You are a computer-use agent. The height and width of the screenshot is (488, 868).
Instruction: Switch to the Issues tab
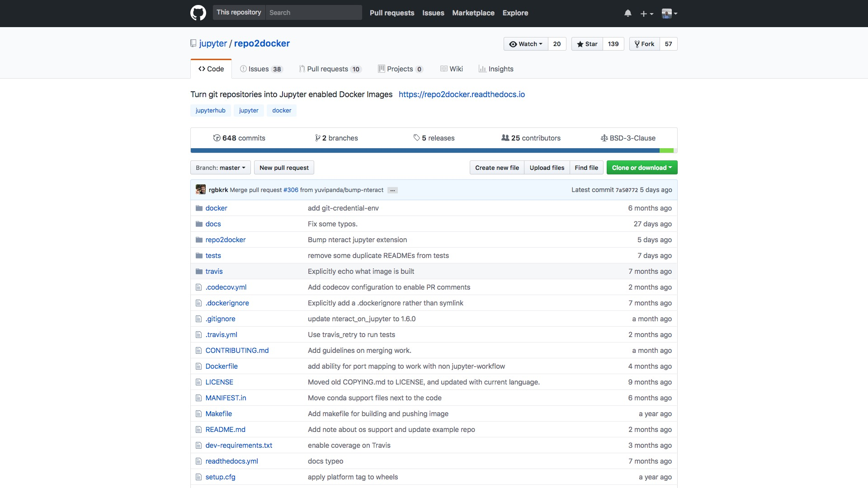[x=261, y=69]
